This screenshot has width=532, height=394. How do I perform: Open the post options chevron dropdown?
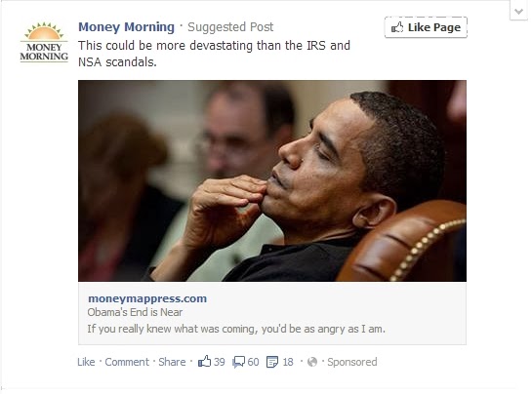[x=518, y=11]
